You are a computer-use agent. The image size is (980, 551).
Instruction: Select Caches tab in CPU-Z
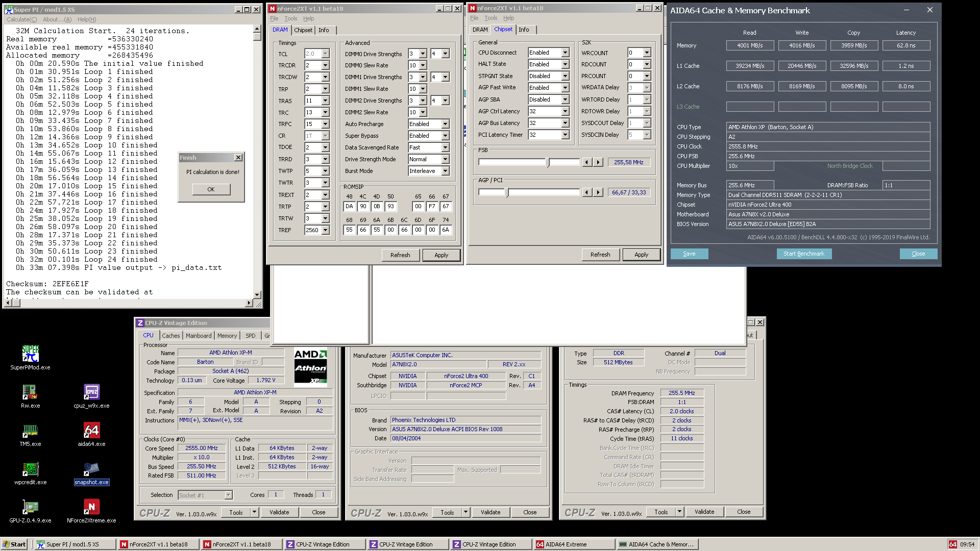point(170,336)
